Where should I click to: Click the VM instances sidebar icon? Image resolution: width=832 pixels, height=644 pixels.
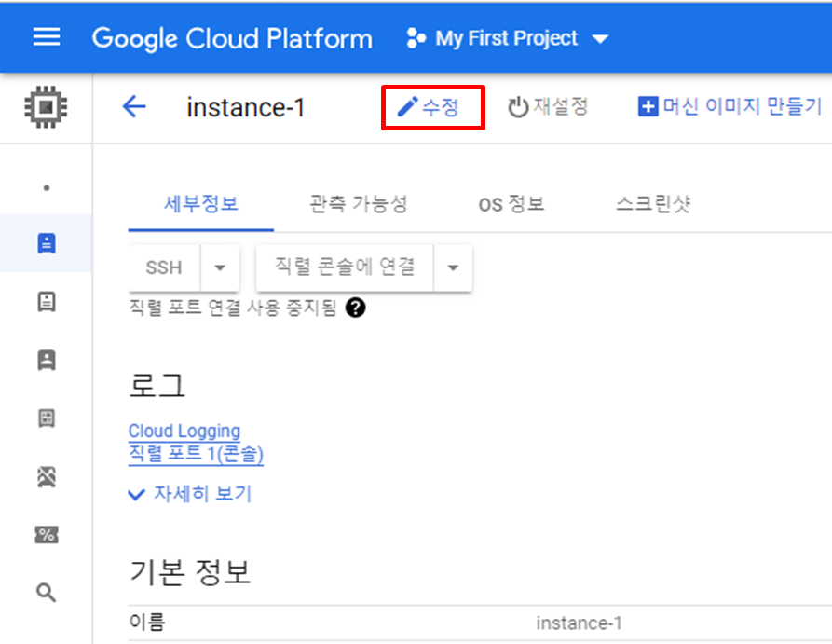pos(47,243)
